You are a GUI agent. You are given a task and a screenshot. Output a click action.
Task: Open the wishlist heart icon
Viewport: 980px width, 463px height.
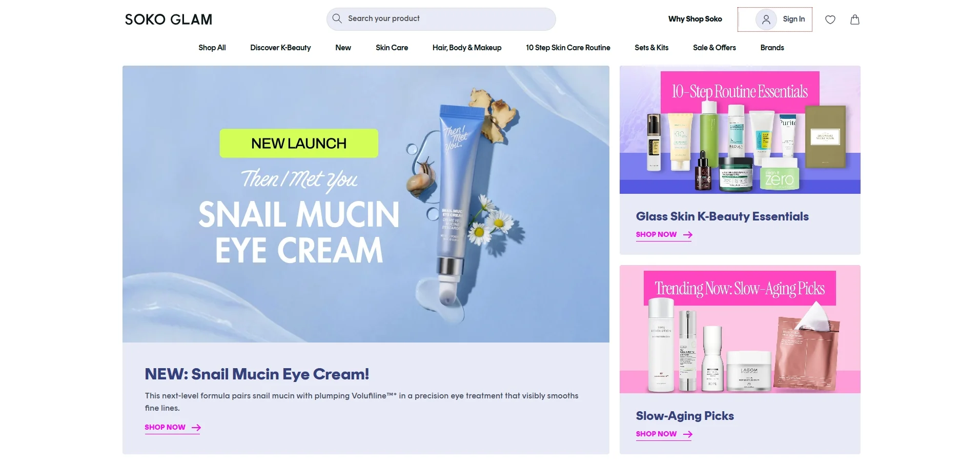(830, 19)
